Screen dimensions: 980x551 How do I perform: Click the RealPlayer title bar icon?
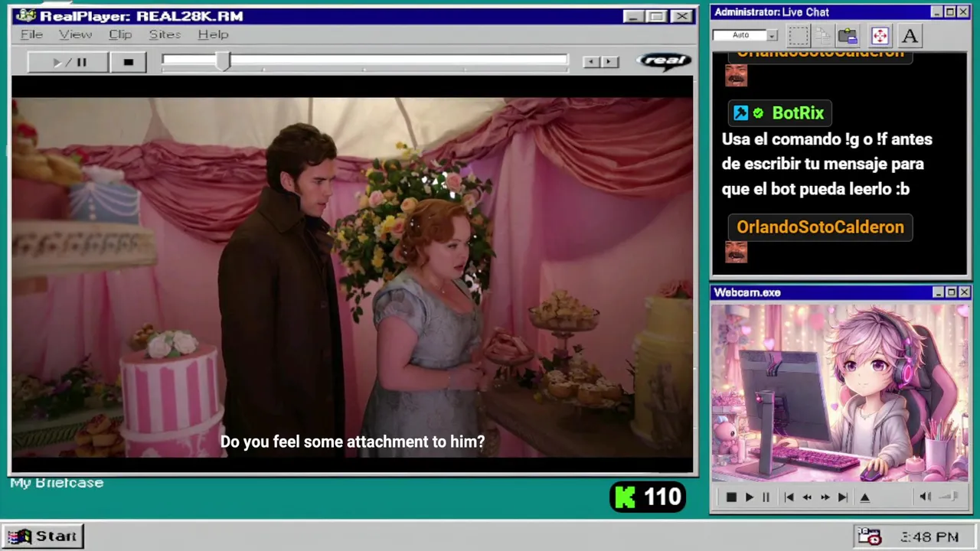pyautogui.click(x=25, y=15)
